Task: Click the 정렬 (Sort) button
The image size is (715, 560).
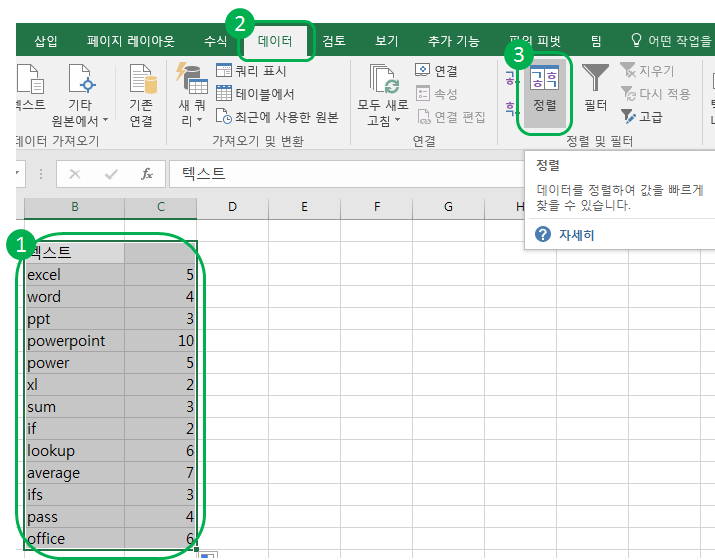Action: (544, 90)
